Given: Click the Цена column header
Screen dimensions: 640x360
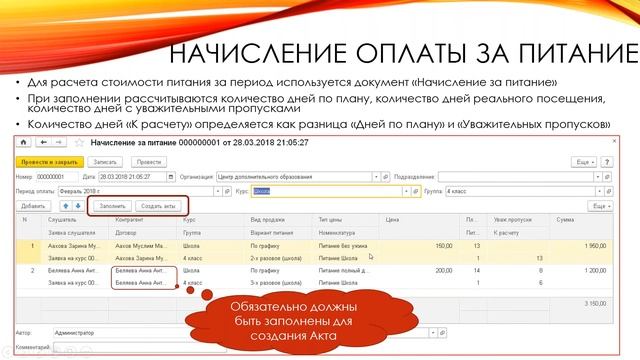Looking at the screenshot, I should click(392, 220).
